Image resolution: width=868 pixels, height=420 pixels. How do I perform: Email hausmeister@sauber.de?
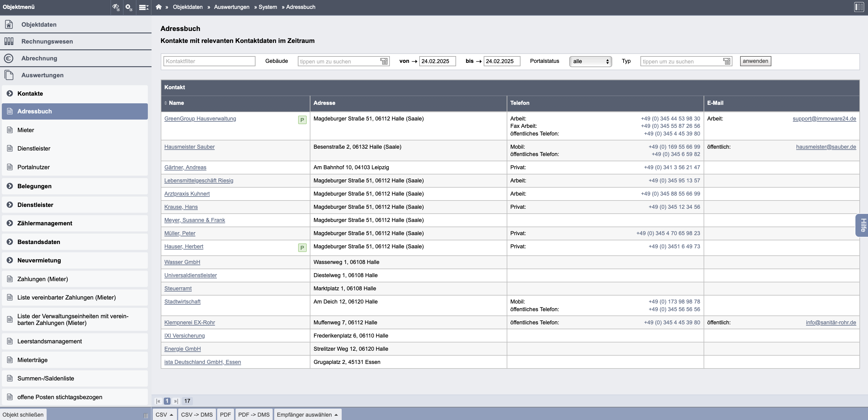click(826, 147)
